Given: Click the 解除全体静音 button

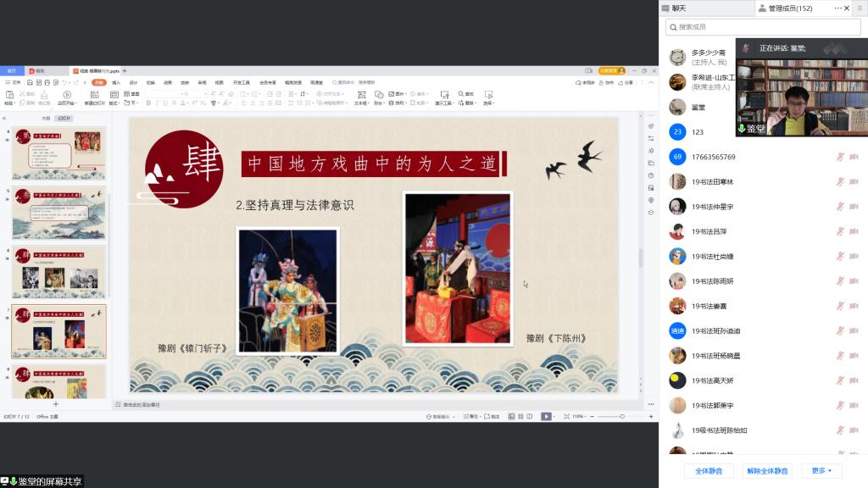Looking at the screenshot, I should 766,470.
